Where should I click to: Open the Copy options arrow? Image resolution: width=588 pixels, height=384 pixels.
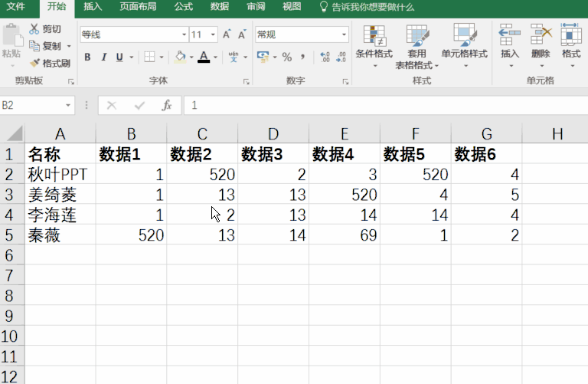coord(69,46)
